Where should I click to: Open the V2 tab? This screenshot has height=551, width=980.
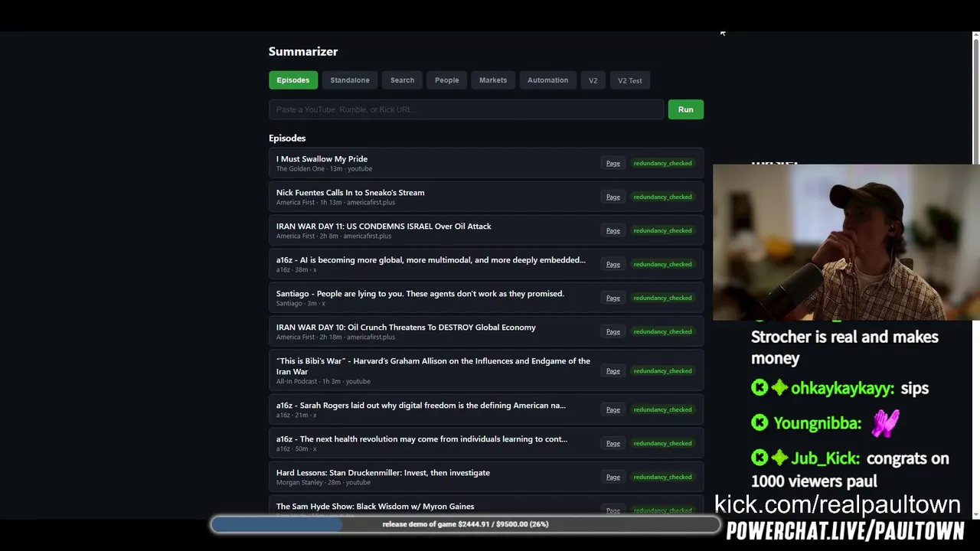point(593,80)
